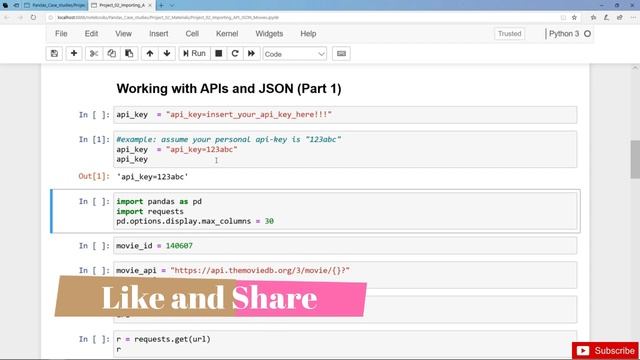Open the Edit menu
640x360 pixels.
tap(91, 34)
